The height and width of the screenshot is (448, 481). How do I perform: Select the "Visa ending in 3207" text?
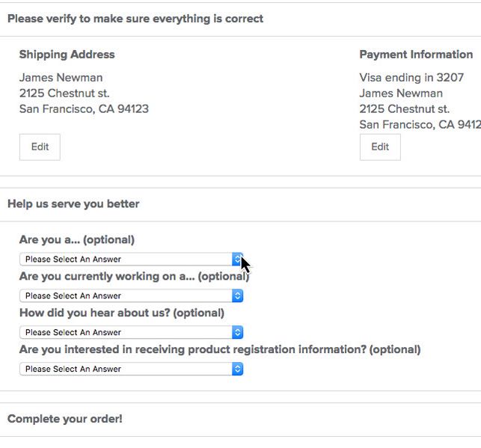tap(411, 78)
